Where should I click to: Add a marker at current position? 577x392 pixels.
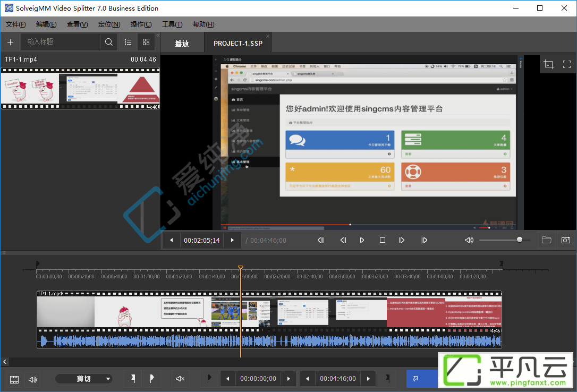tap(133, 378)
